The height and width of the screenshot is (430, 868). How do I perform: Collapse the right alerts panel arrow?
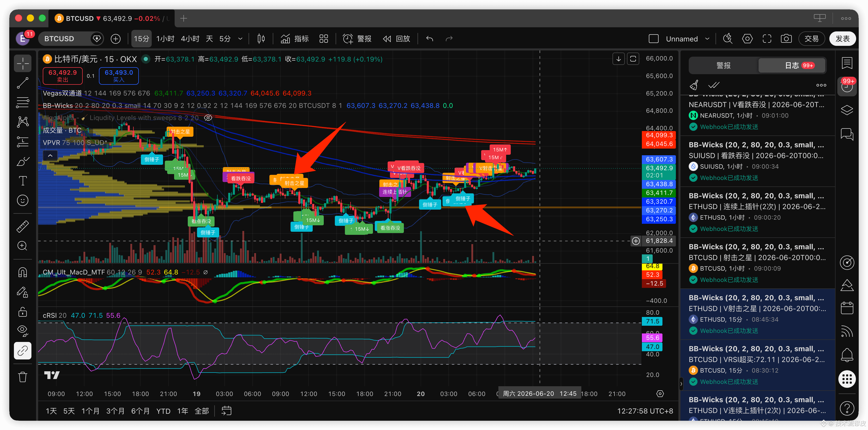(681, 384)
